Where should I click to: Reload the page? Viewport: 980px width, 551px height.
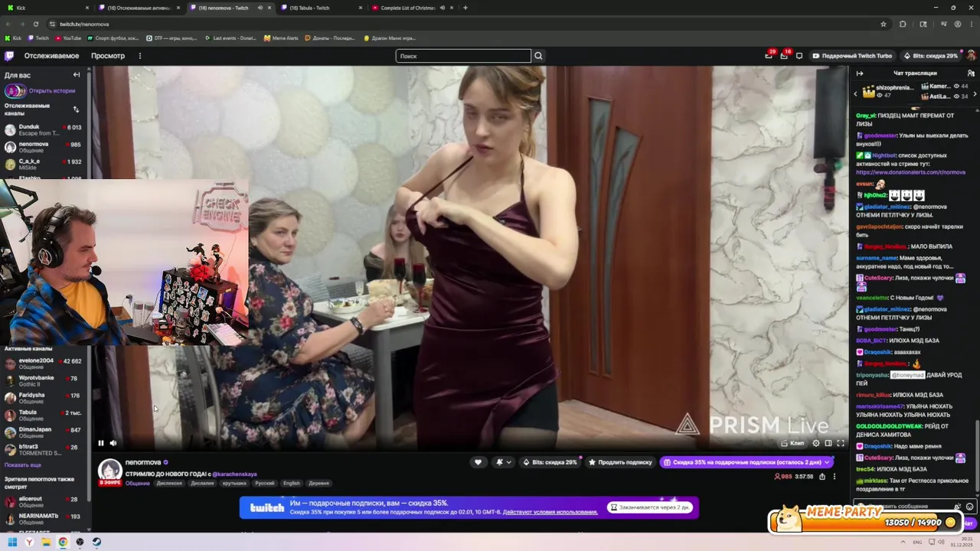[35, 24]
